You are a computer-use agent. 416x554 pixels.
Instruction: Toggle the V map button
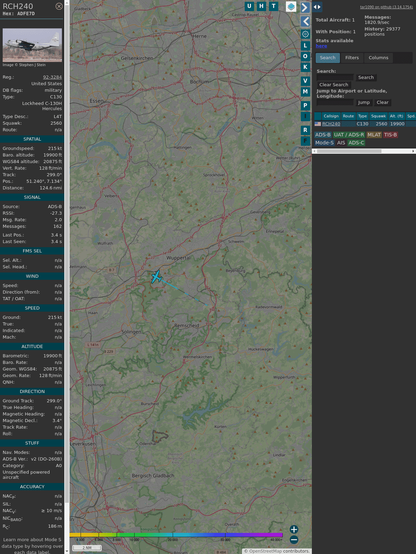coord(305,81)
